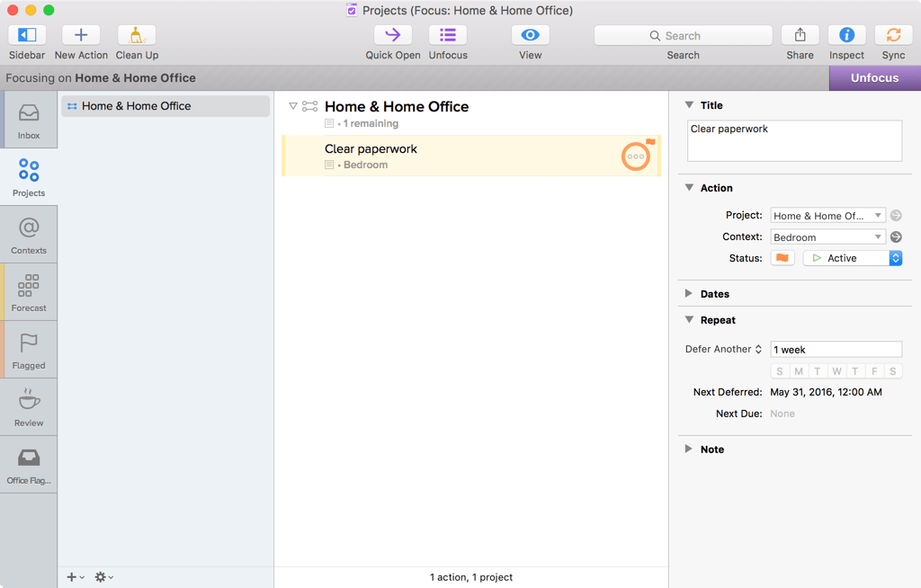Run the Clean Up broom icon

(137, 35)
